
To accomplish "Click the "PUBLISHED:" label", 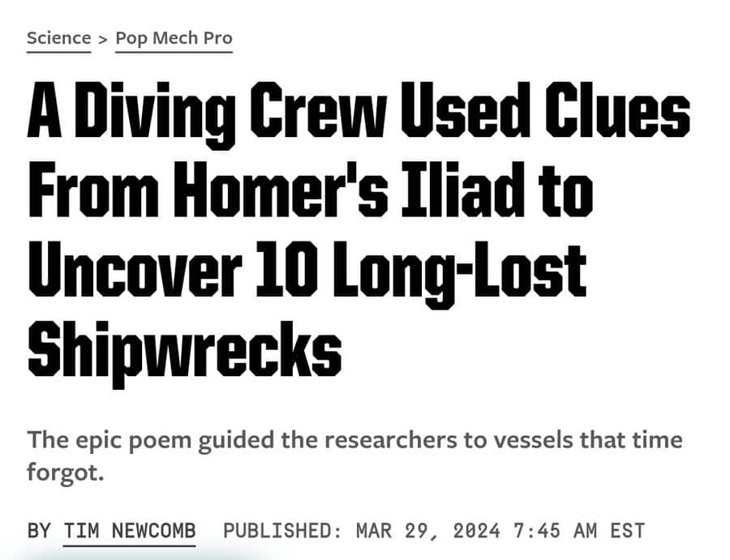I will (283, 531).
